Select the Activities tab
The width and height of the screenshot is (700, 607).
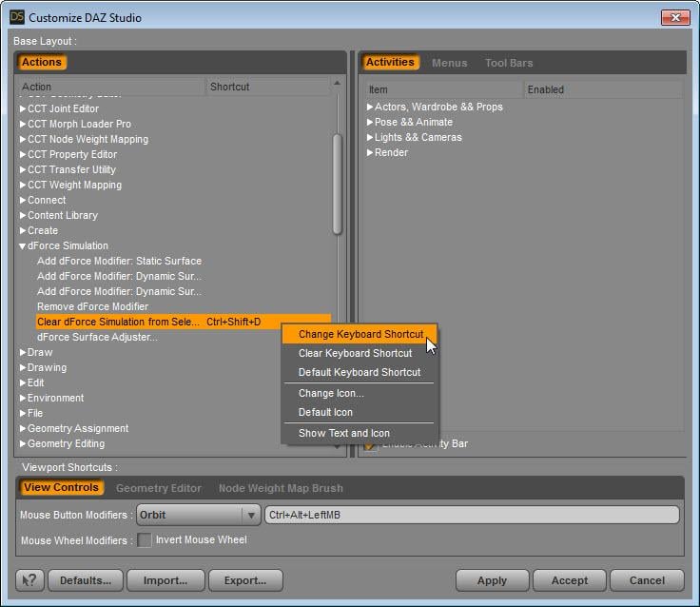point(390,62)
